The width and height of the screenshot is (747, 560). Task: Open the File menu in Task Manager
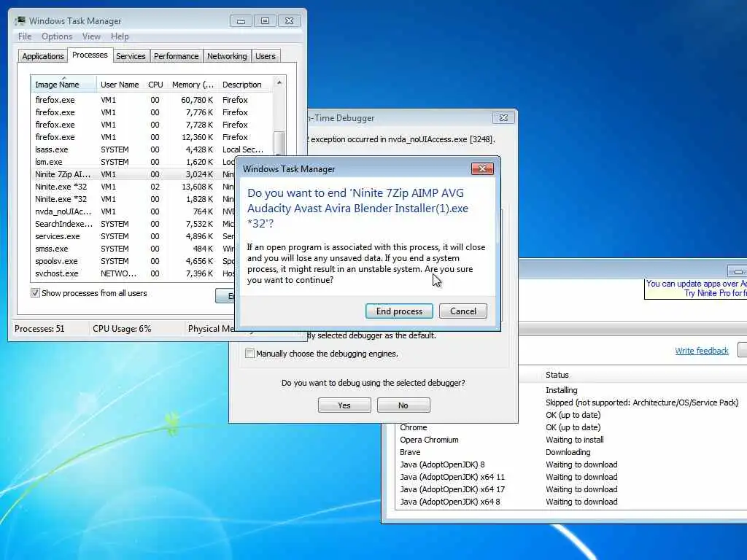(x=25, y=36)
